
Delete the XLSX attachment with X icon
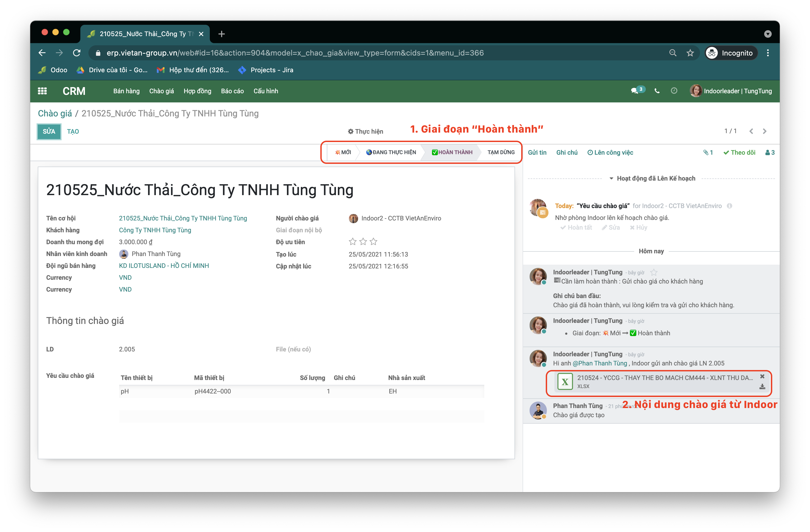(x=762, y=376)
